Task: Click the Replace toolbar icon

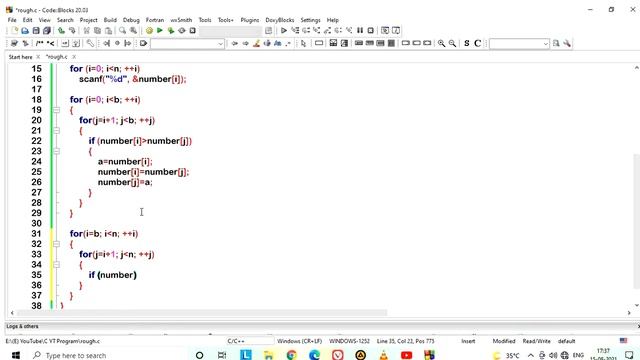Action: pos(133,31)
